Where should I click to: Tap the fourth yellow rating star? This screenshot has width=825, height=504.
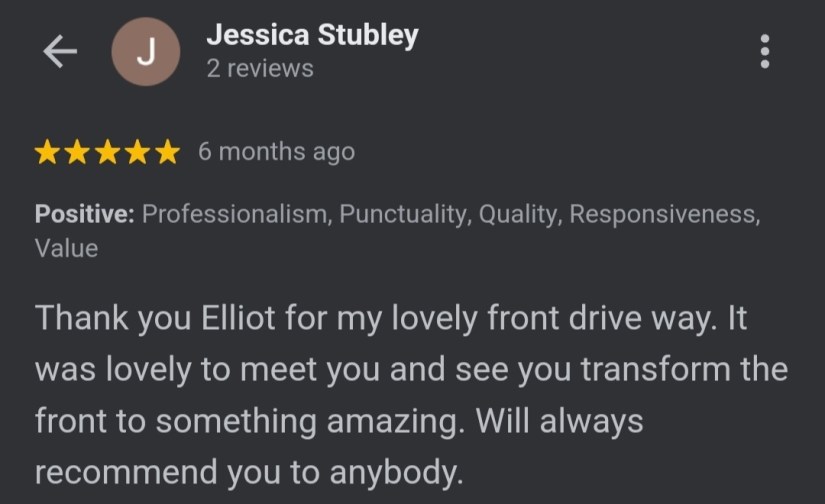point(138,152)
